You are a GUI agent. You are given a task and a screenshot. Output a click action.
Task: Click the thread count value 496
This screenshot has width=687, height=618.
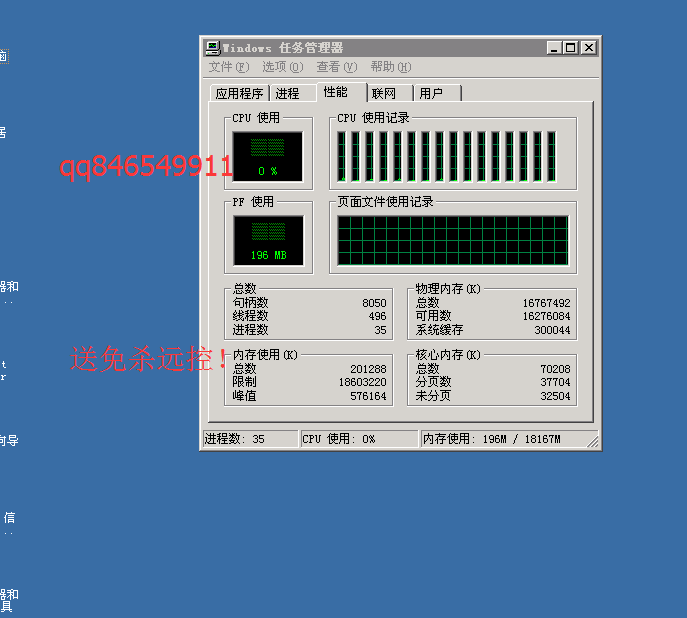pos(377,316)
